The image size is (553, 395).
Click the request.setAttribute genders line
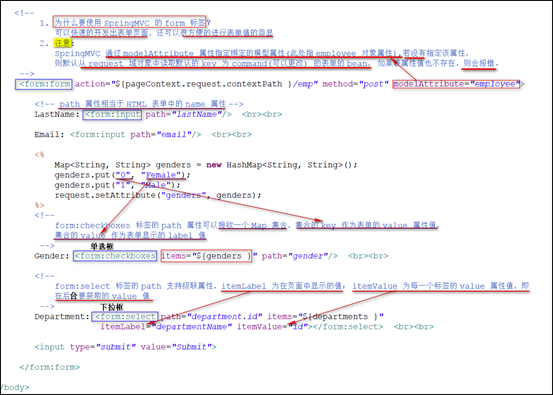pyautogui.click(x=158, y=195)
